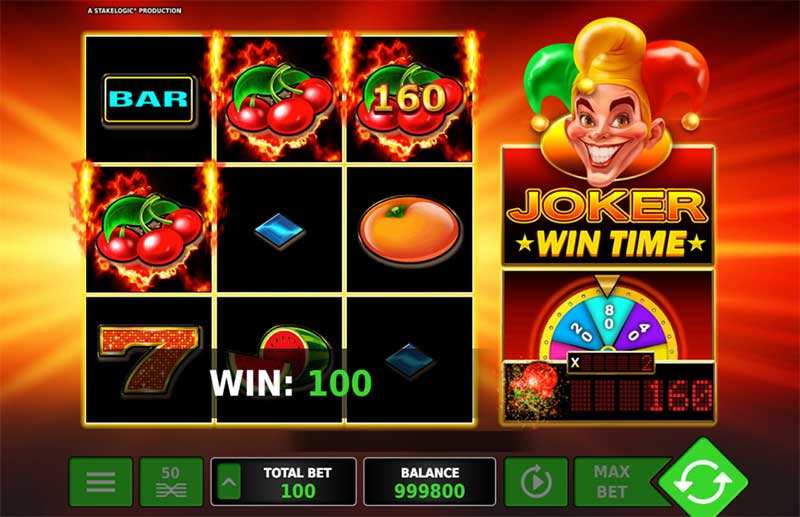Click the BAR symbol

148,100
